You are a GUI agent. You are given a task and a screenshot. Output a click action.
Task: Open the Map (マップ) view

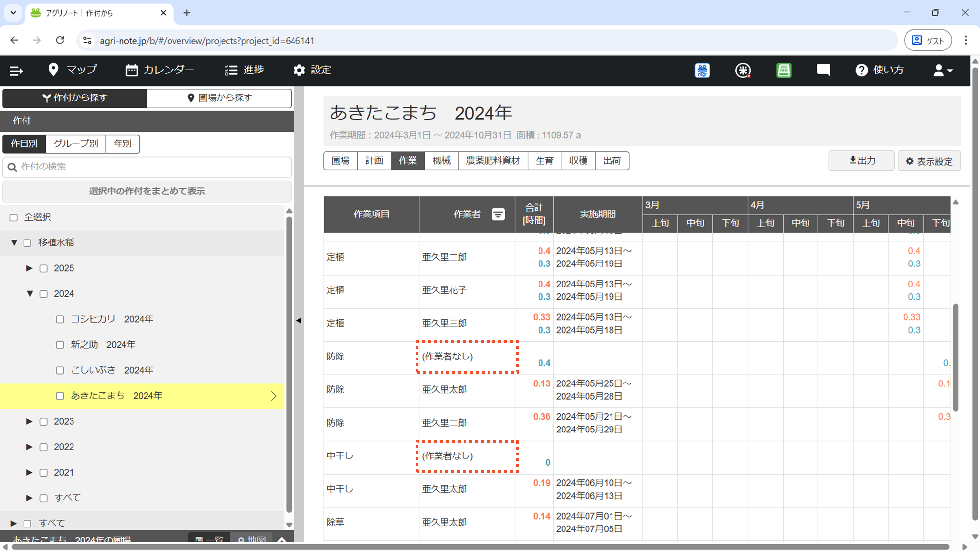tap(73, 70)
